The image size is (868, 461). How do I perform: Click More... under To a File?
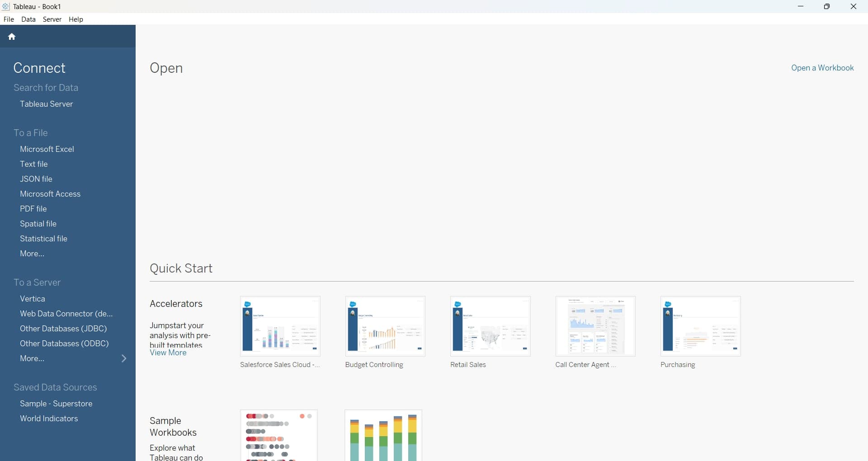(32, 254)
